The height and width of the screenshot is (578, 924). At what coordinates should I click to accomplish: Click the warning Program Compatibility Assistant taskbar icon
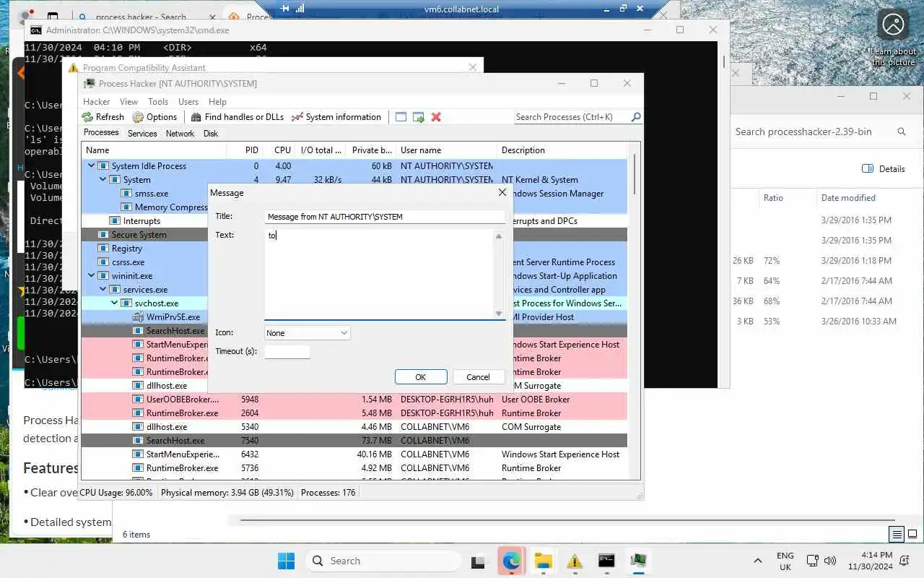click(x=575, y=561)
